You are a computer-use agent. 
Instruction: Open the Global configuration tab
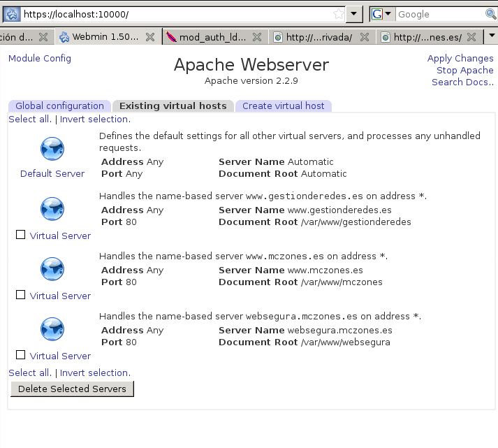(59, 106)
